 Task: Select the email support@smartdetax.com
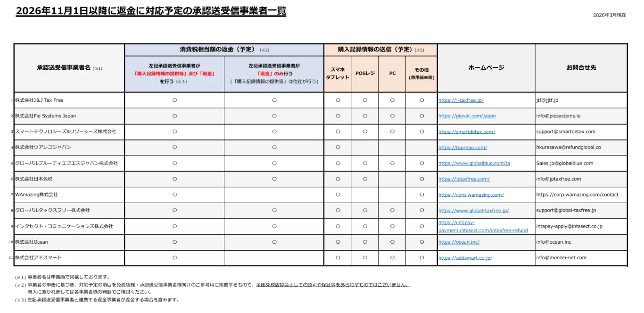pyautogui.click(x=566, y=132)
